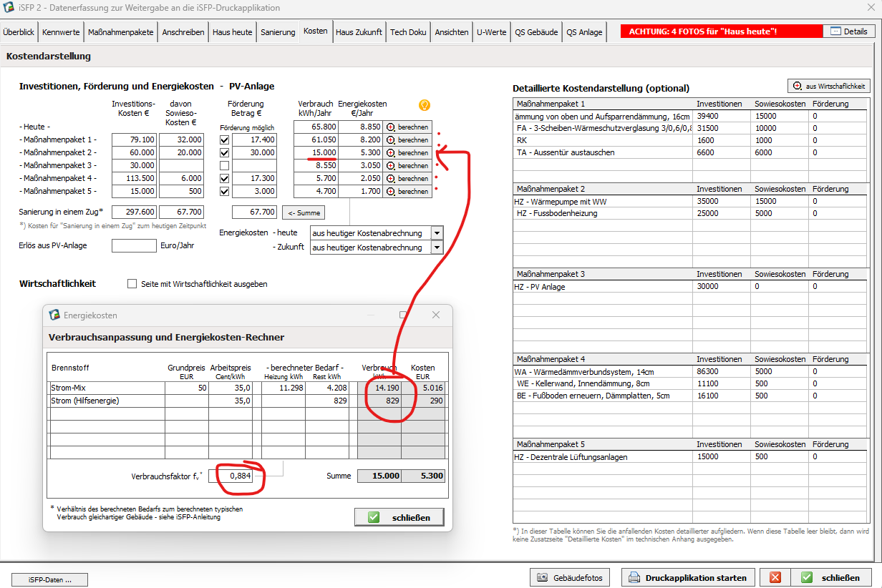Click the green checkmark schließen in Energiekosten dialog
This screenshot has width=882, height=588.
click(374, 517)
